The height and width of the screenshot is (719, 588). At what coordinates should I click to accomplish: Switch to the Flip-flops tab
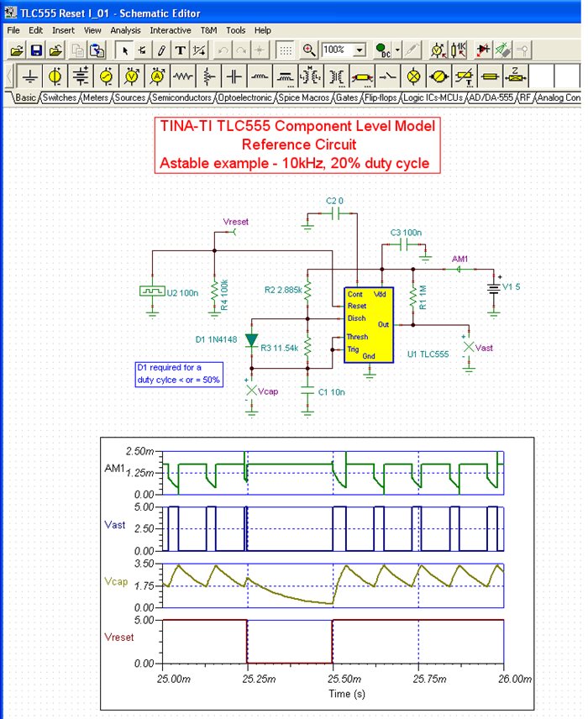(381, 97)
